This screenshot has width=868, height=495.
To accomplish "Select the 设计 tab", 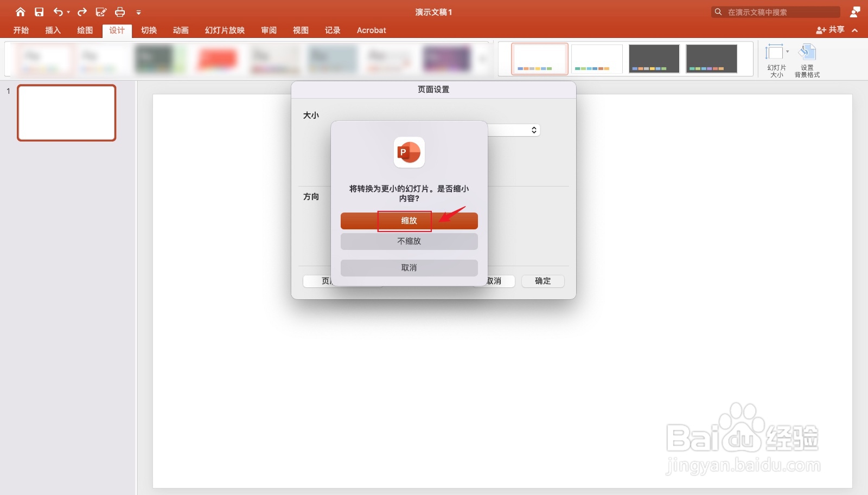I will (117, 30).
